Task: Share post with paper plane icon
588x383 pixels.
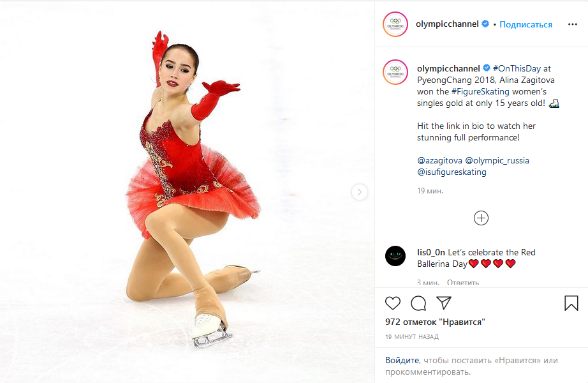Action: 444,303
